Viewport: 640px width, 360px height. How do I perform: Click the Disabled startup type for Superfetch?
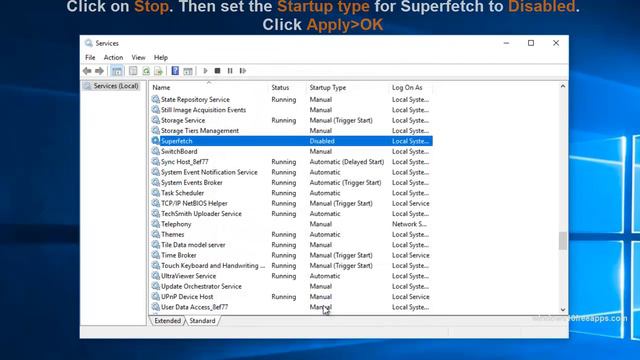point(322,141)
